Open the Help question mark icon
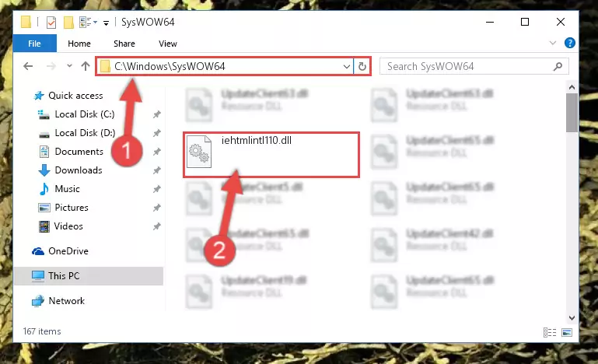This screenshot has width=598, height=364. (569, 43)
